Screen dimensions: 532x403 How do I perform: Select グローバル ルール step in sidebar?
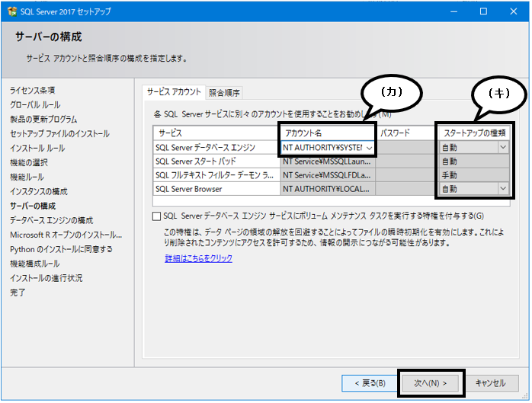[x=35, y=105]
